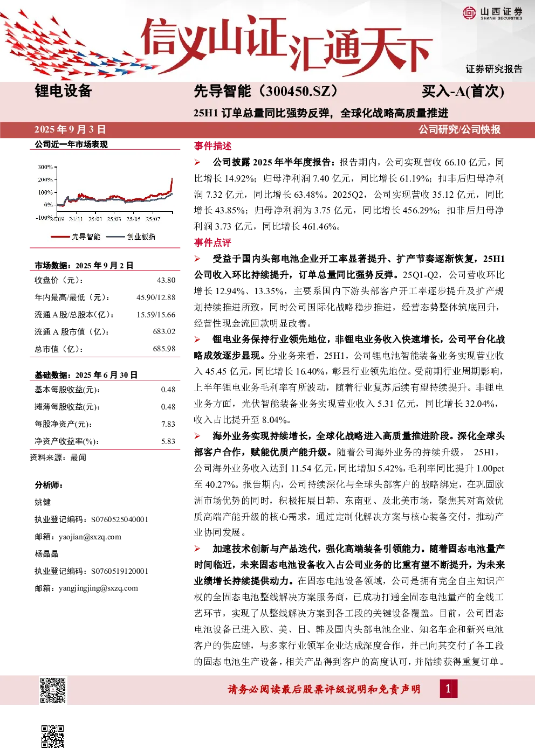Click the net assets per share 7.83
The image size is (535, 756).
point(168,424)
